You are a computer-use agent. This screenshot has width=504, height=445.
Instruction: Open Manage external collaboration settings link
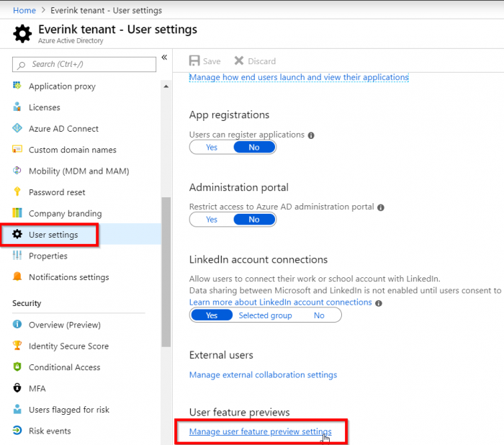pyautogui.click(x=263, y=375)
